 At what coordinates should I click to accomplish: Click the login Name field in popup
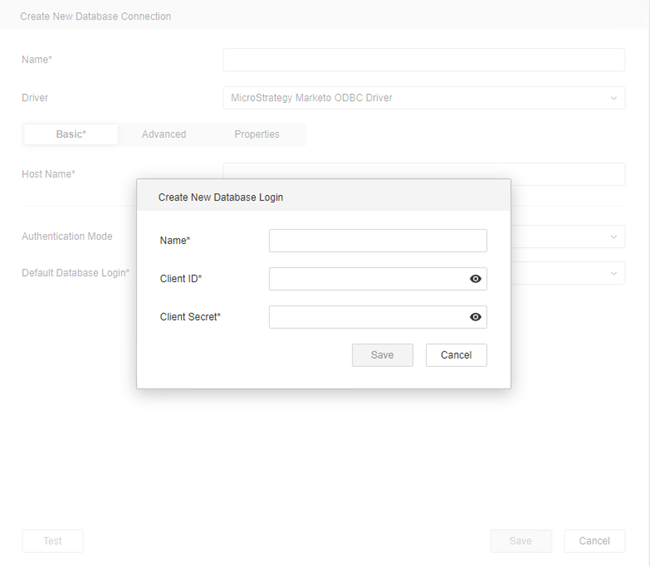click(377, 241)
